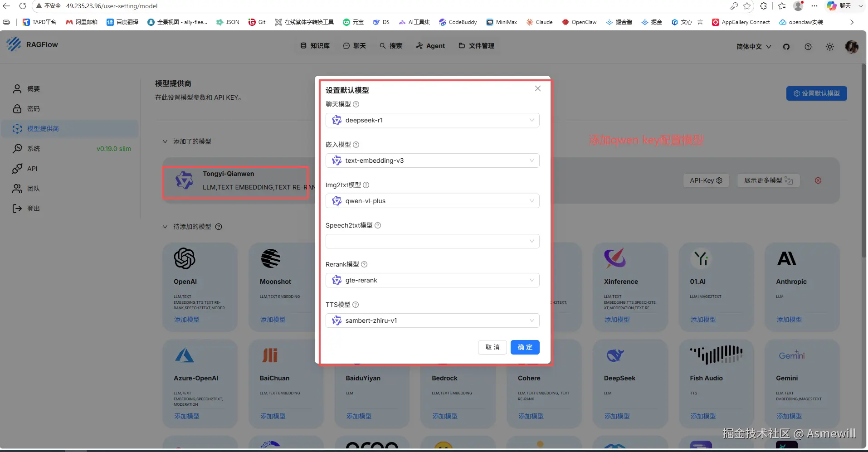This screenshot has height=452, width=868.
Task: Click the 取消 button in the dialog
Action: tap(493, 347)
